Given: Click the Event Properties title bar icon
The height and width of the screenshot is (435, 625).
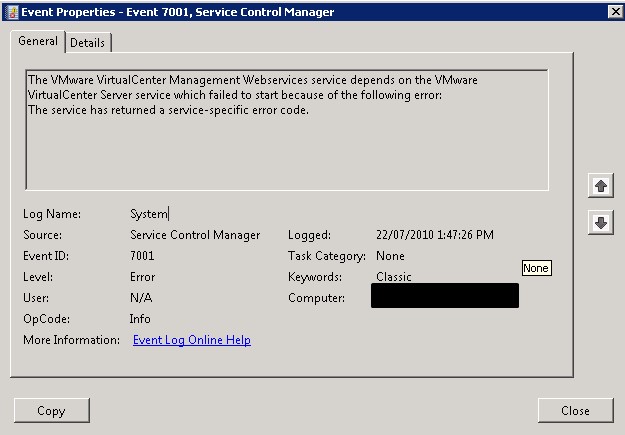Looking at the screenshot, I should [11, 12].
